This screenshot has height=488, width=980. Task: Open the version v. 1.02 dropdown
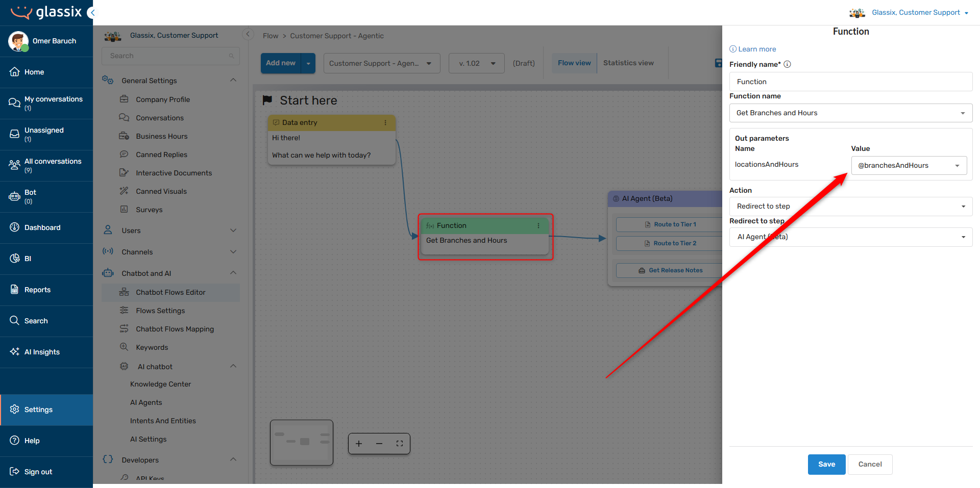click(477, 63)
